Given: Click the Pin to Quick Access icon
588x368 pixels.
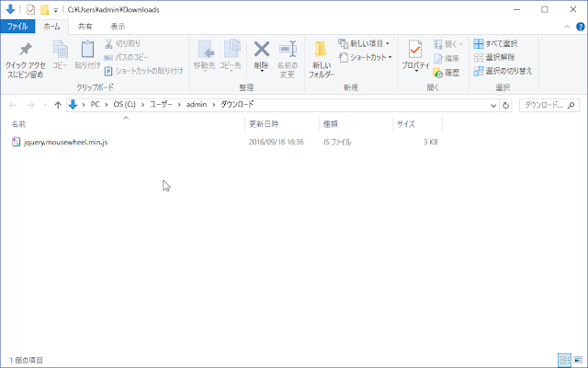Looking at the screenshot, I should pyautogui.click(x=26, y=49).
